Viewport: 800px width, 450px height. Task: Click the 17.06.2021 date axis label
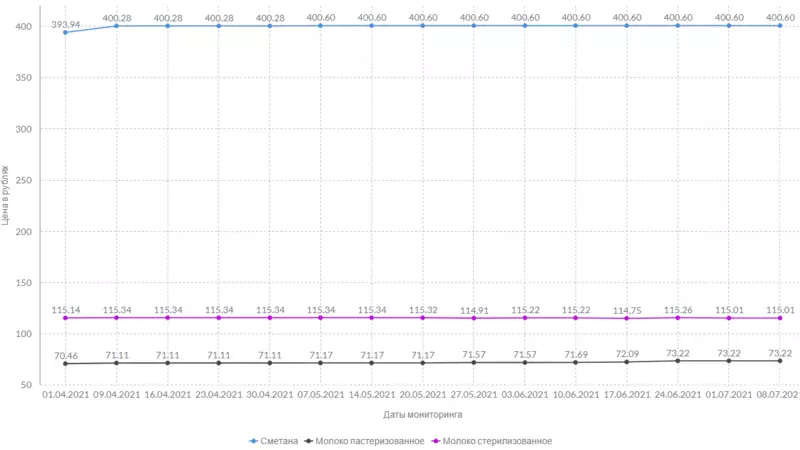coord(627,395)
